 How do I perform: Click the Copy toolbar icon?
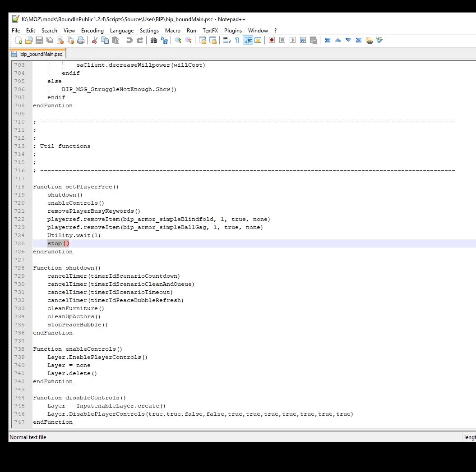105,40
